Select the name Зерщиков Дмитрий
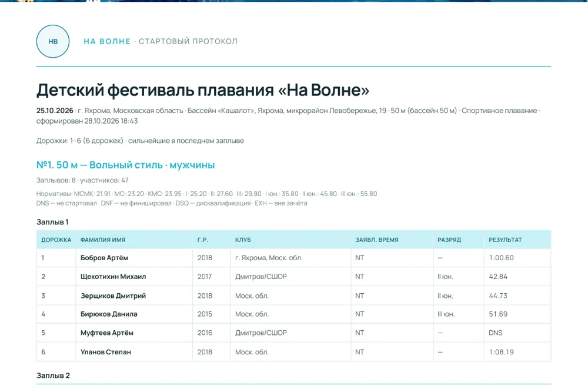The width and height of the screenshot is (588, 385). pos(113,296)
